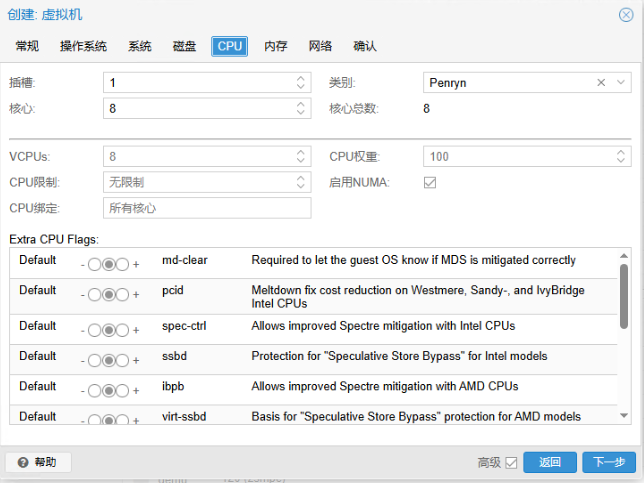Image resolution: width=644 pixels, height=483 pixels.
Task: Click scroll-up arrow of CPU flags list
Action: (x=624, y=255)
